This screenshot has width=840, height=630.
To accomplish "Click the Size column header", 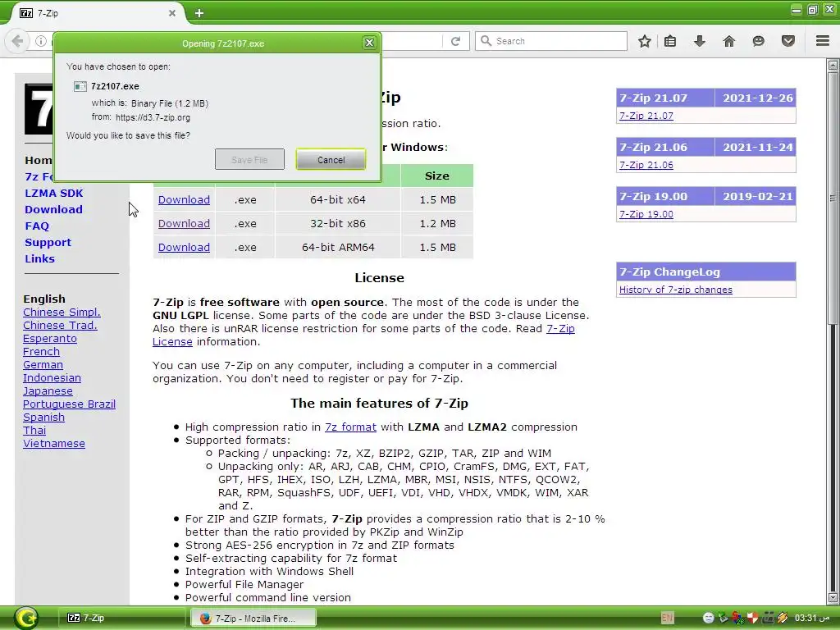I will coord(436,176).
